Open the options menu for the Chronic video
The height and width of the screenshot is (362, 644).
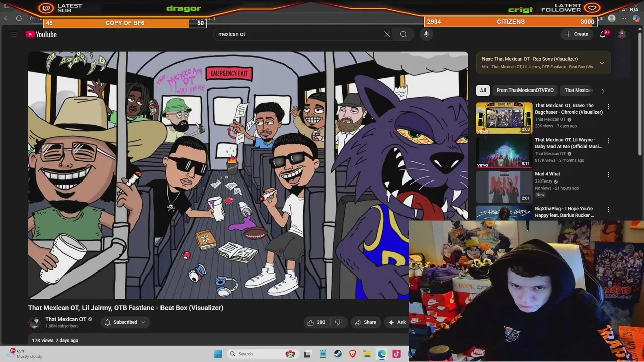[608, 107]
